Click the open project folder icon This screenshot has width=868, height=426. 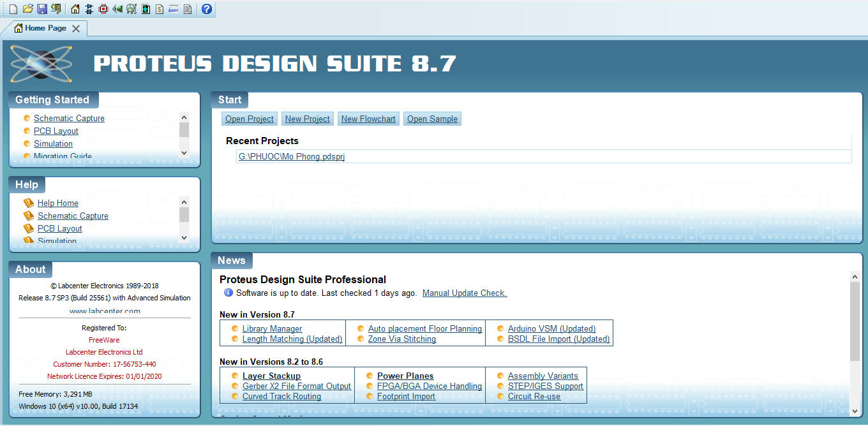[x=27, y=9]
